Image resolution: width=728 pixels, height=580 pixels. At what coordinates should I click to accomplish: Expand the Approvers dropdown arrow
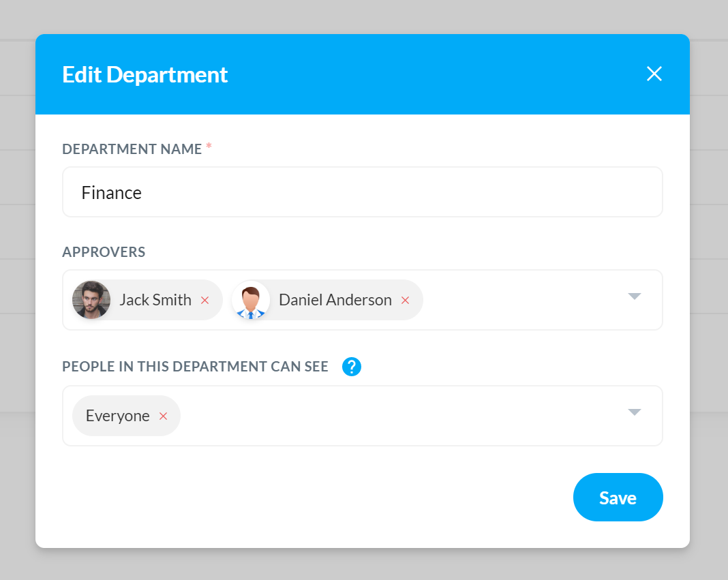634,296
